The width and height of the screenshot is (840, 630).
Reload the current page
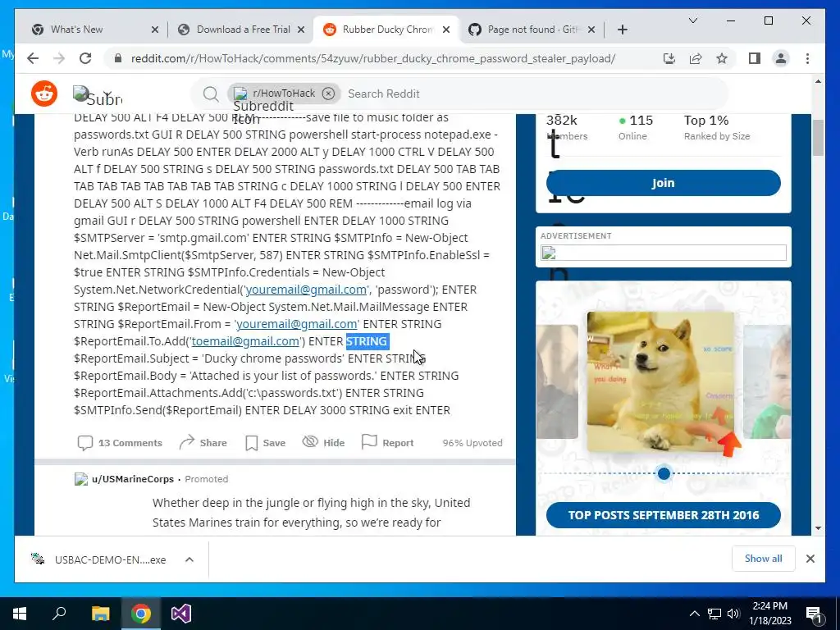point(85,58)
